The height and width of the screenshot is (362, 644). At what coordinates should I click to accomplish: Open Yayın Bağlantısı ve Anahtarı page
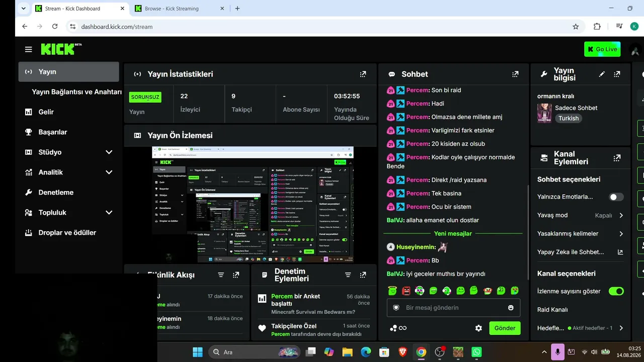[76, 92]
